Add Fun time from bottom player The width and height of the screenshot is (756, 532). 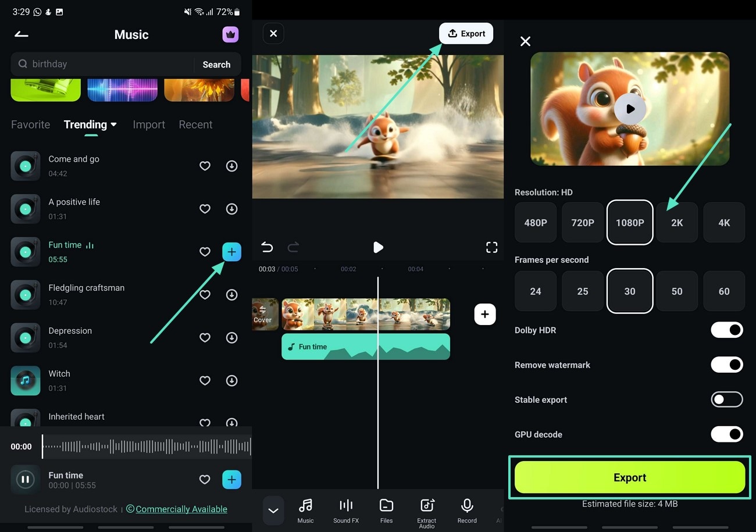[231, 480]
